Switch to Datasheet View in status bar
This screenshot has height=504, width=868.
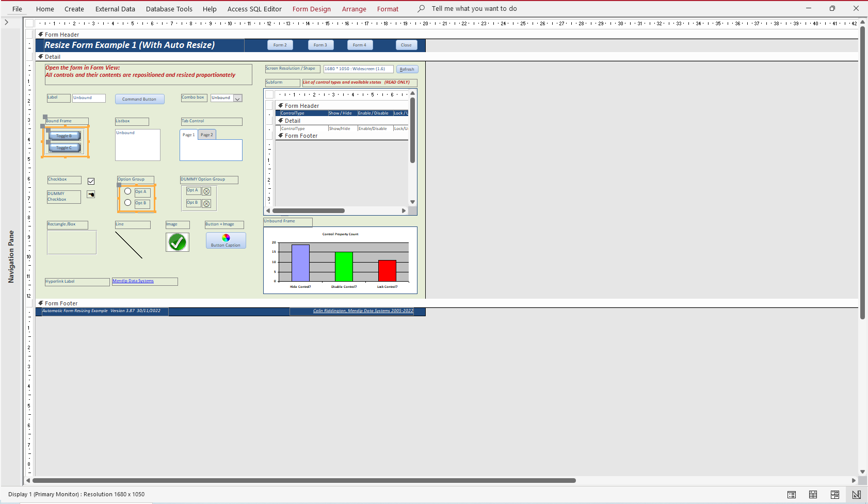point(813,495)
